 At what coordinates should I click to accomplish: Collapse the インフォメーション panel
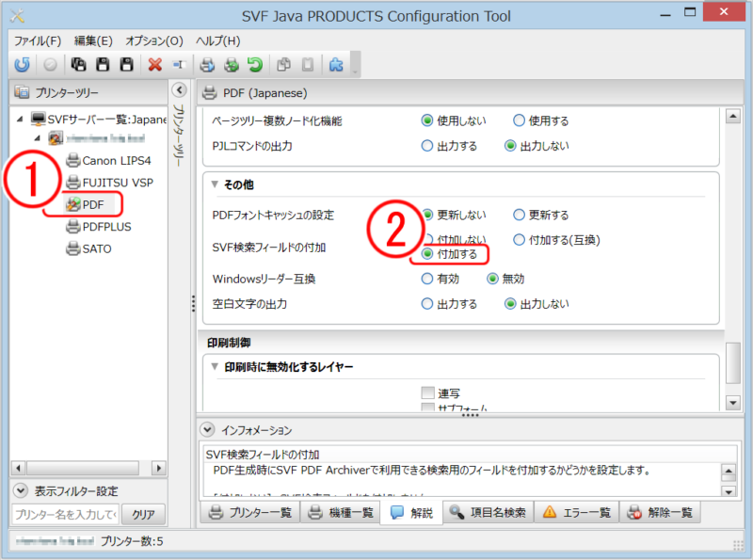point(208,430)
